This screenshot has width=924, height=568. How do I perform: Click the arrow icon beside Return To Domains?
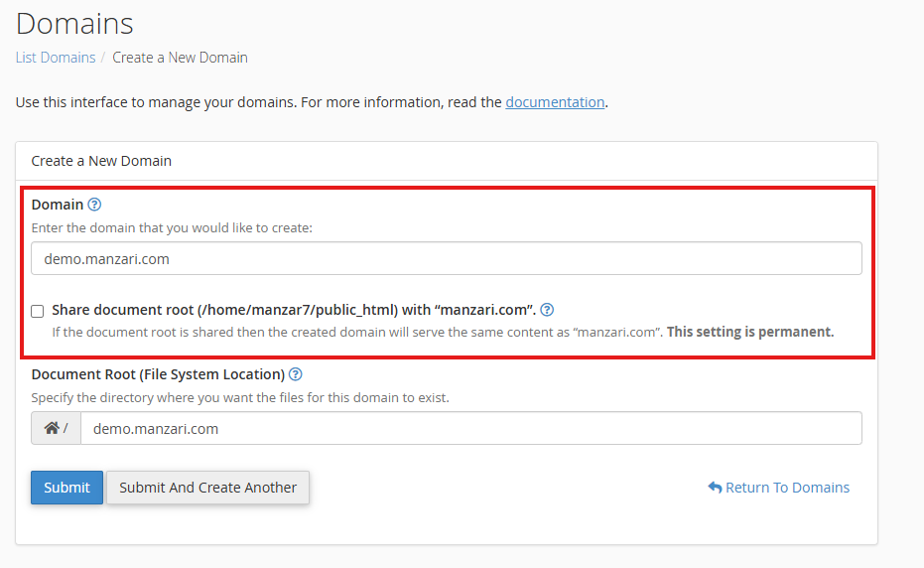tap(715, 488)
